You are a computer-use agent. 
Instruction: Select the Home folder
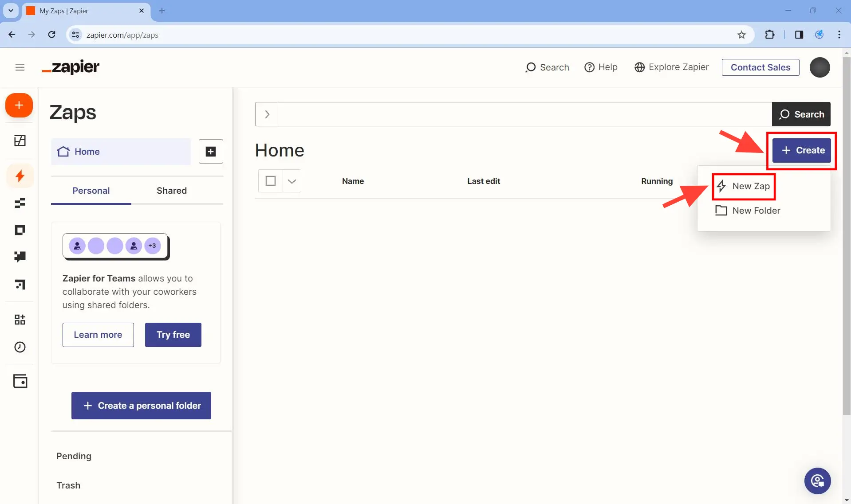coord(121,152)
